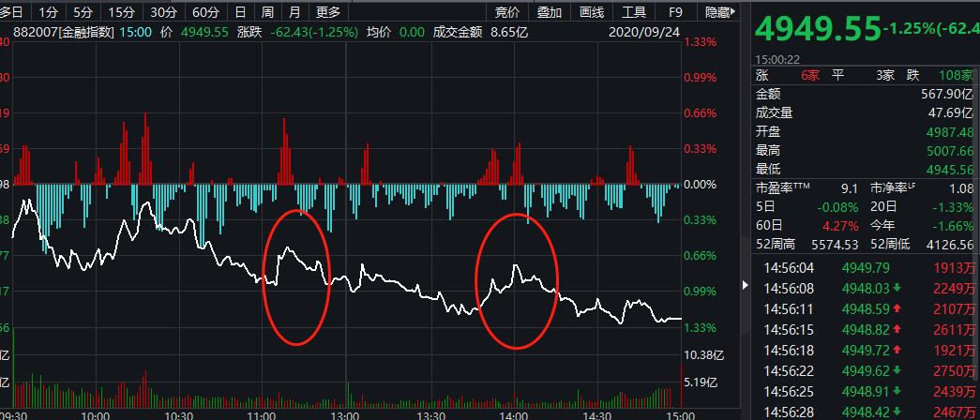Screen dimensions: 980x420
Task: Click the F9 button
Action: [675, 12]
